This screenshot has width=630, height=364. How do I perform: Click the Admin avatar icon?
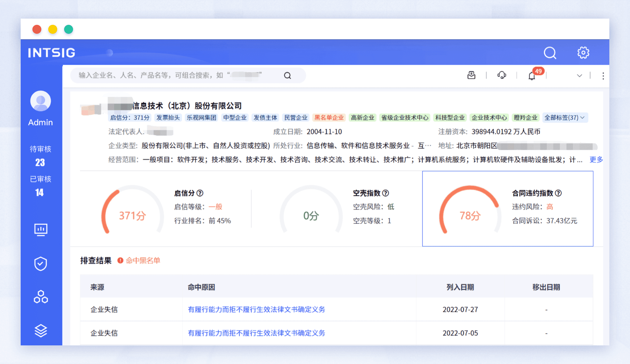41,101
